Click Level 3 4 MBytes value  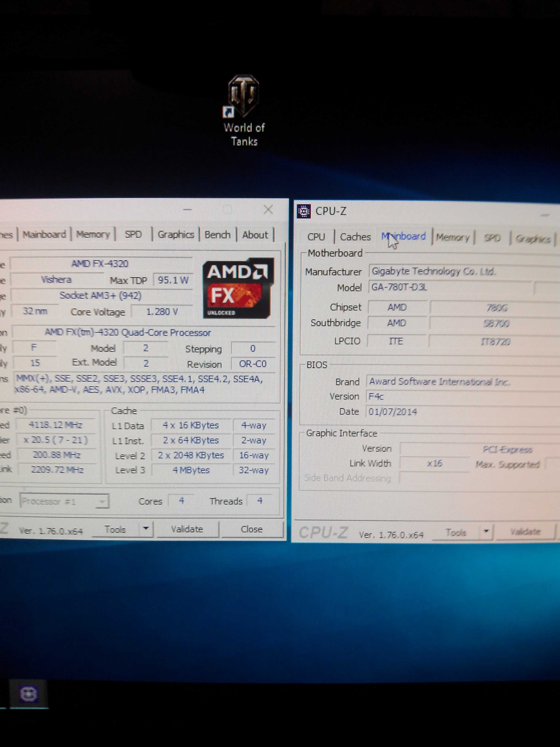[191, 470]
